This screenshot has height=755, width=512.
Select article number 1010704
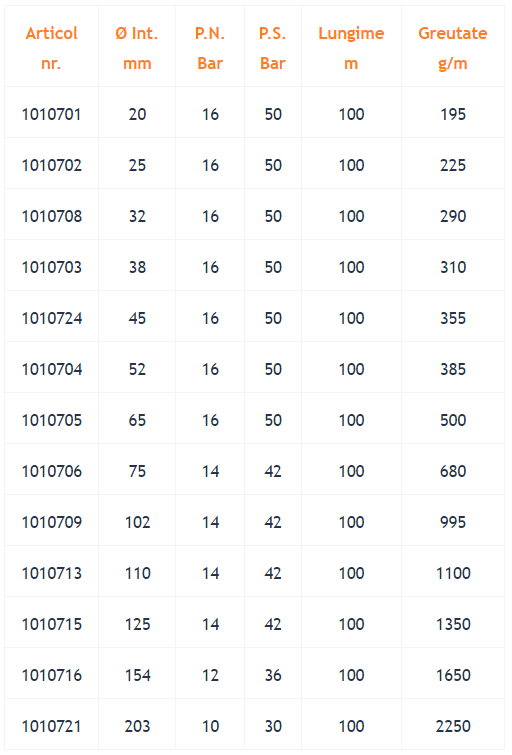pyautogui.click(x=52, y=369)
